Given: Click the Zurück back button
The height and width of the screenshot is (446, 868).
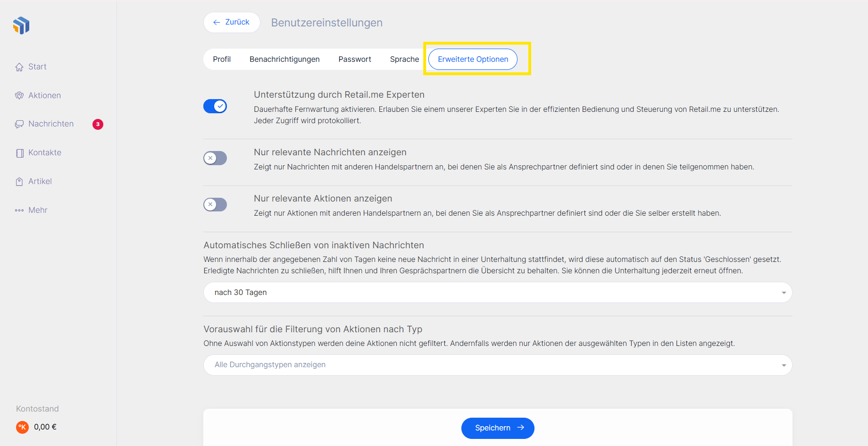Looking at the screenshot, I should click(x=232, y=22).
